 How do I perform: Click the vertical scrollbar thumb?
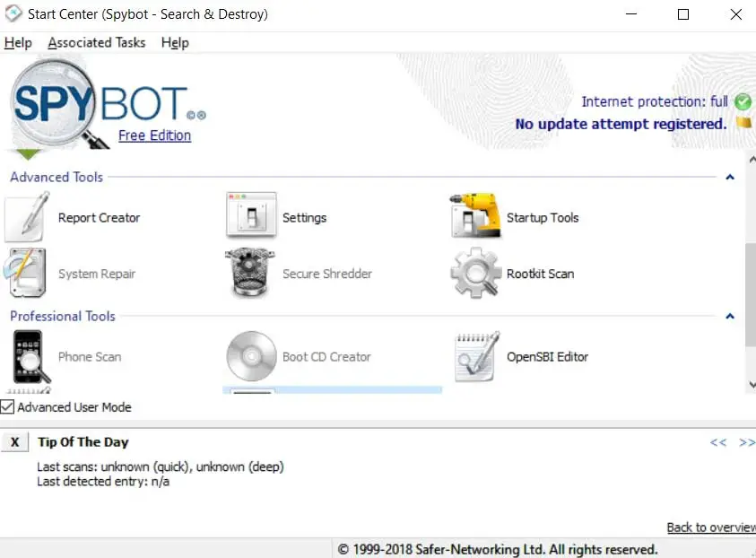coord(751,294)
